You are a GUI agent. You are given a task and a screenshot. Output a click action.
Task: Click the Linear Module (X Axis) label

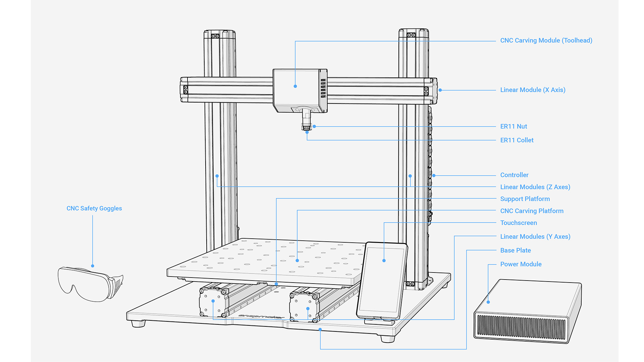click(533, 90)
